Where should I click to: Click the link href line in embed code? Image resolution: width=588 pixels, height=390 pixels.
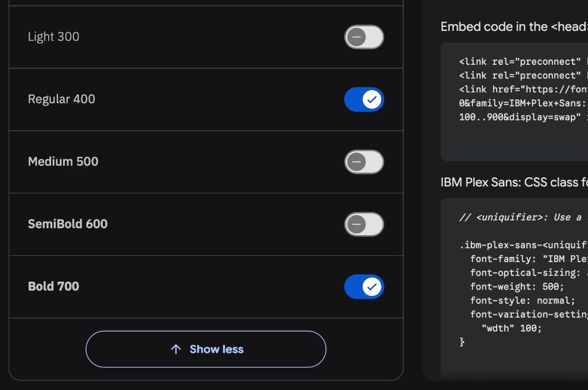523,89
